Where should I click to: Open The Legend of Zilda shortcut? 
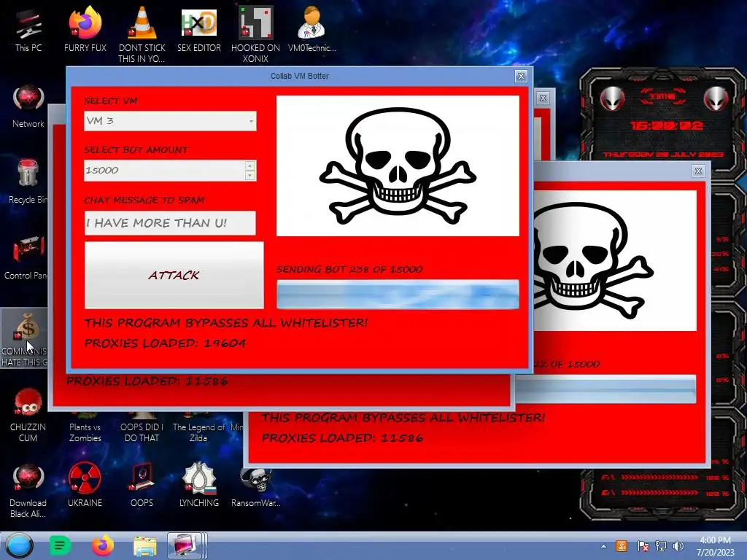198,429
